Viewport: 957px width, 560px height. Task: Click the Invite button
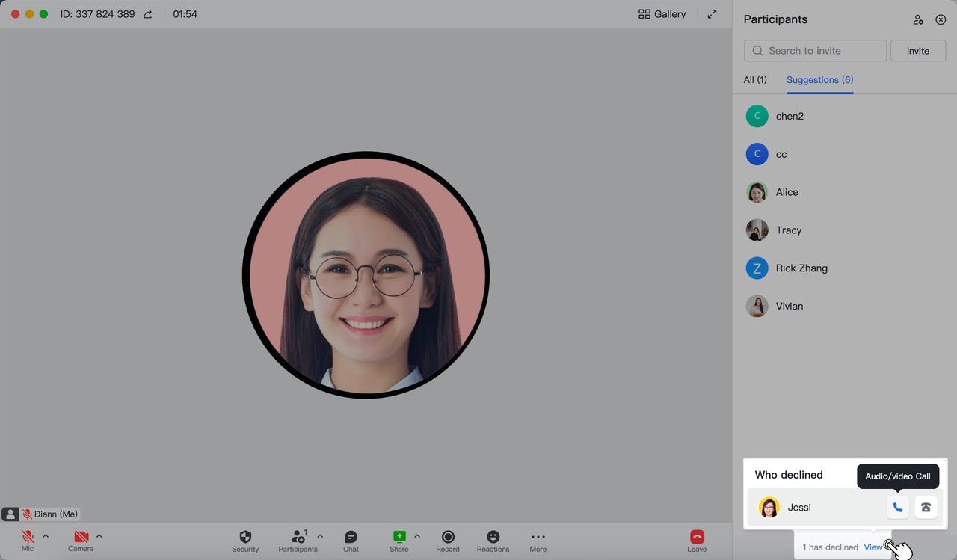[x=918, y=51]
